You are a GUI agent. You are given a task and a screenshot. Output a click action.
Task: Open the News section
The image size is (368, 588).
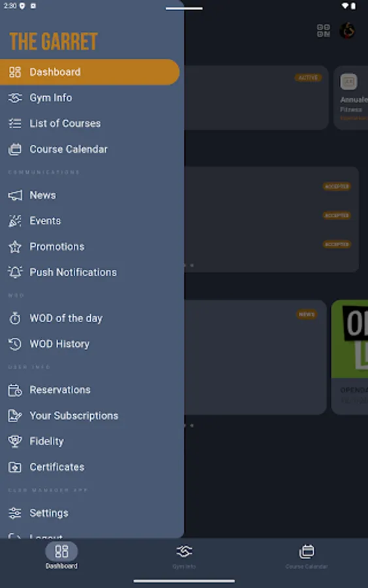[x=42, y=195]
